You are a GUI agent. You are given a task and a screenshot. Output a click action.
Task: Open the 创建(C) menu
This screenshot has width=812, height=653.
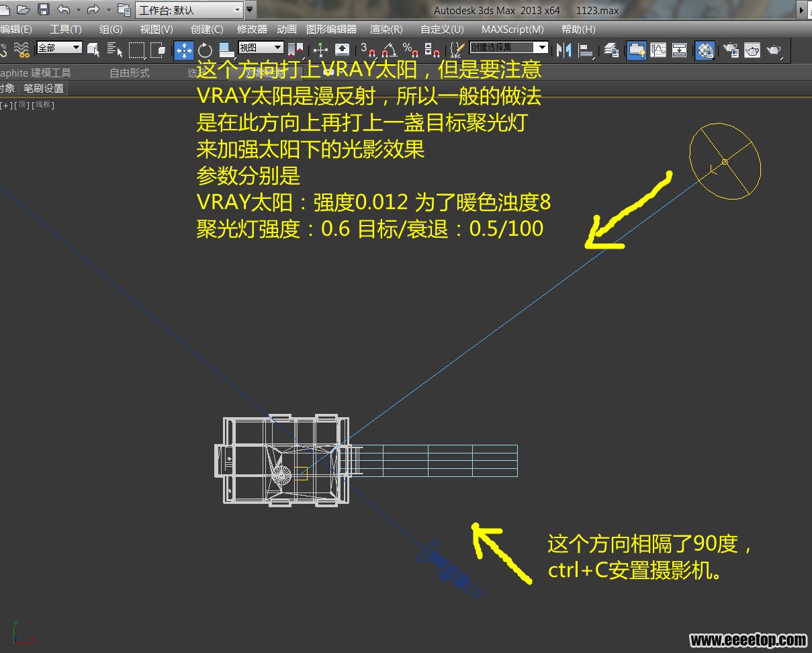click(x=207, y=30)
